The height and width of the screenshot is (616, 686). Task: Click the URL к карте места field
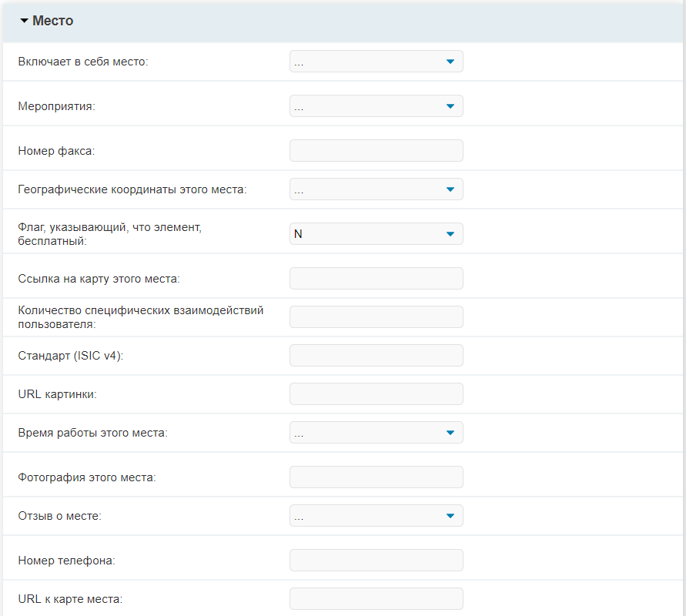(x=376, y=598)
